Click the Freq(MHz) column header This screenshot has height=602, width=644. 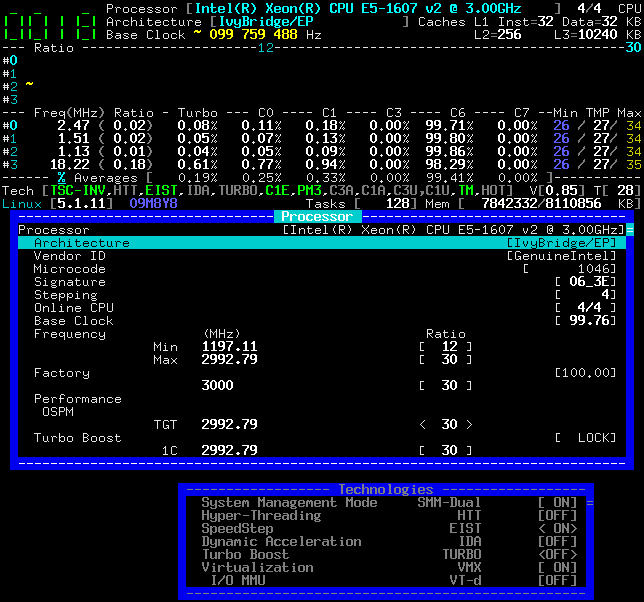point(69,113)
